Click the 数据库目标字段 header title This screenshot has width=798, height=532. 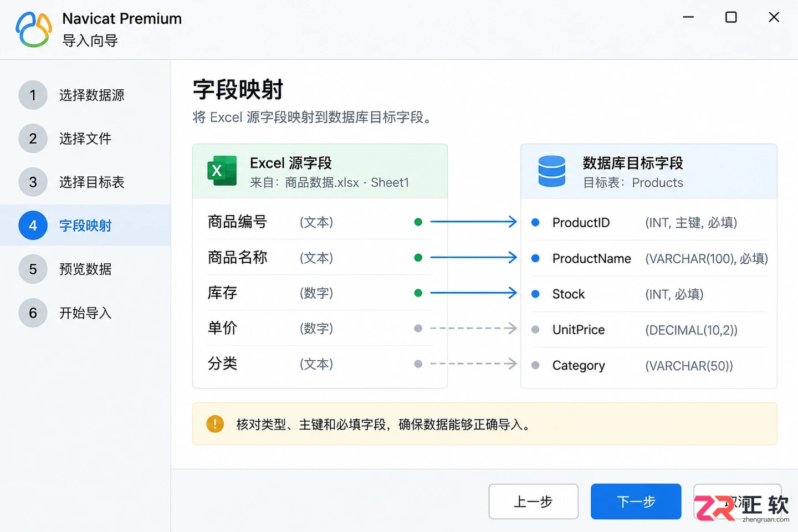[x=633, y=163]
